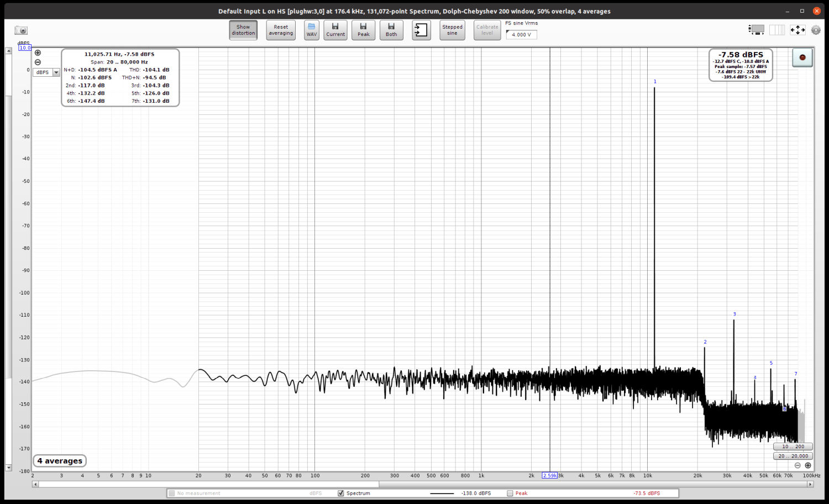Zoom in vertical axis plus icon

click(x=38, y=53)
